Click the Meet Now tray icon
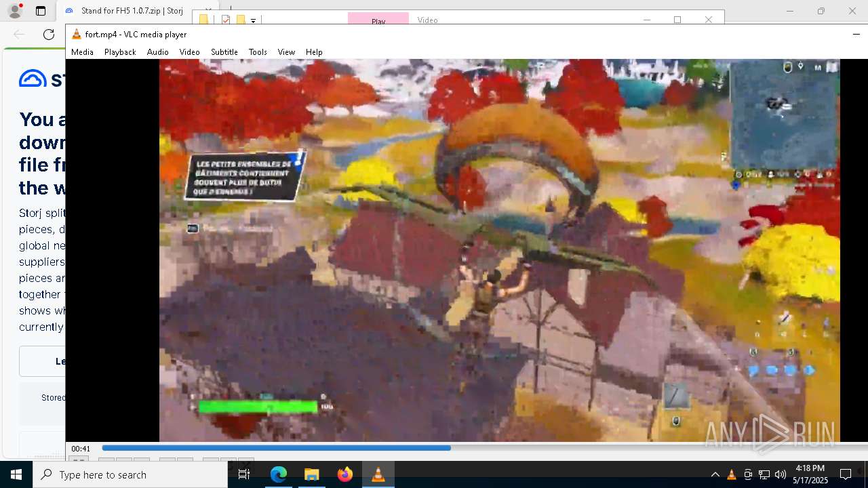The height and width of the screenshot is (488, 868). (x=748, y=474)
